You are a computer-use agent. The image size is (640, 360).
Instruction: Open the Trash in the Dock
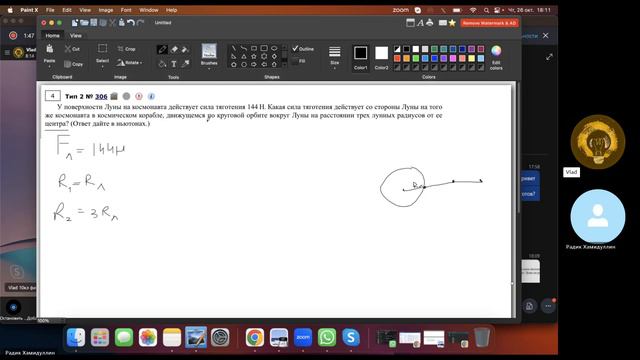click(x=482, y=338)
